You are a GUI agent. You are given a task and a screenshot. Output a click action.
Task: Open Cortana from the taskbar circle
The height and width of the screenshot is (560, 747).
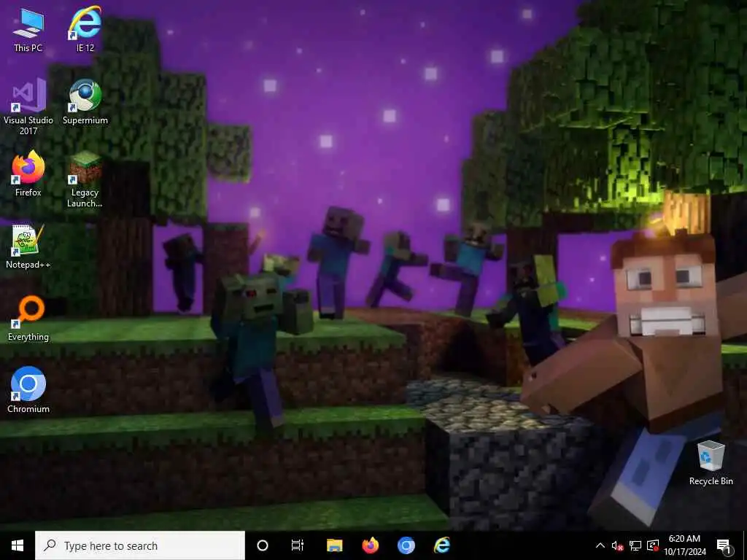coord(263,545)
